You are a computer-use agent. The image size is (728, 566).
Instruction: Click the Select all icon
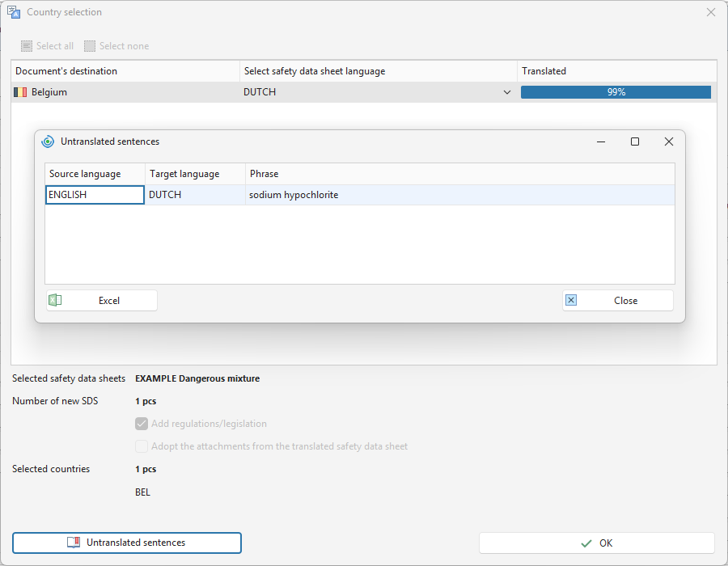(27, 46)
